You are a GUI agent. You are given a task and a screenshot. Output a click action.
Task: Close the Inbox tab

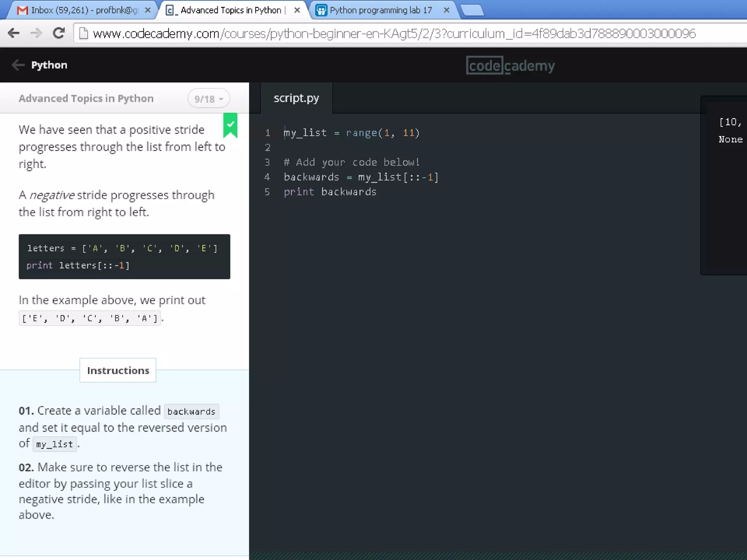click(x=148, y=10)
